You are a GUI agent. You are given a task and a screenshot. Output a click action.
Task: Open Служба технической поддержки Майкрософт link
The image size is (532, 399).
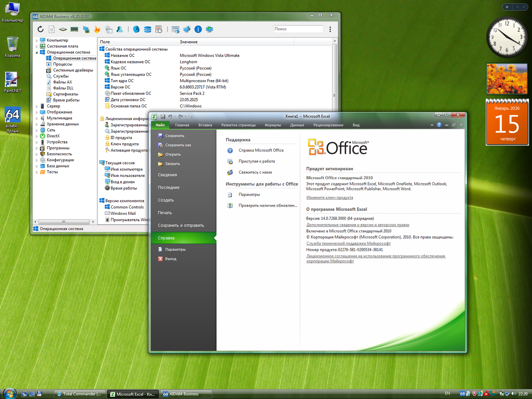coord(349,243)
